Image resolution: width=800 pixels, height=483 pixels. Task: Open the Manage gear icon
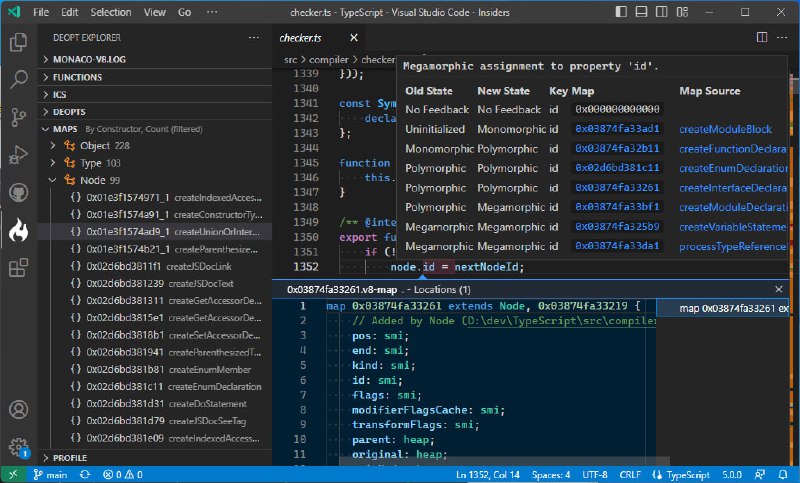18,447
